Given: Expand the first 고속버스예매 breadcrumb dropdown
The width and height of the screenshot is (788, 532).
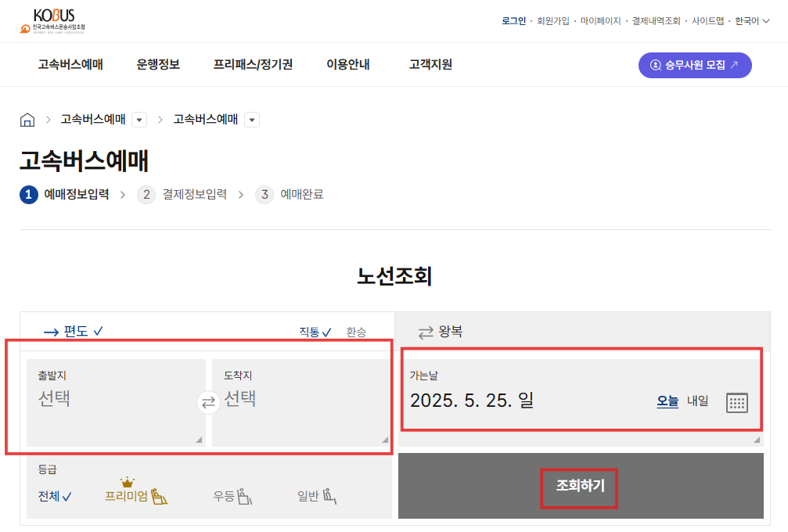Looking at the screenshot, I should [138, 120].
